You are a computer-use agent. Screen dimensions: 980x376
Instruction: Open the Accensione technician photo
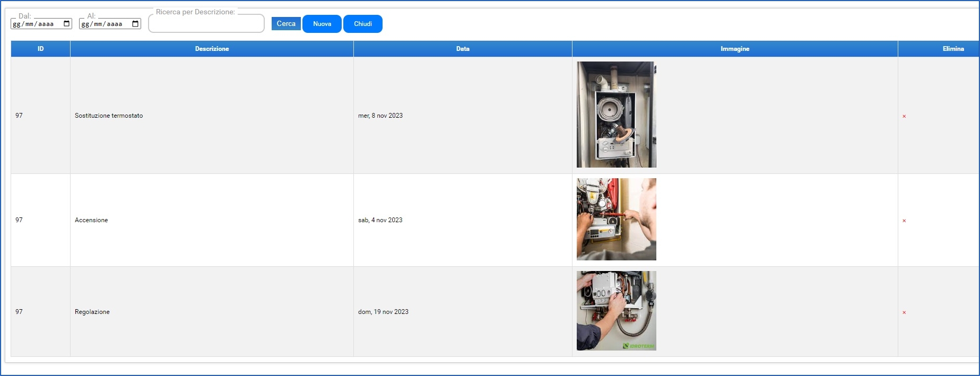tap(616, 219)
